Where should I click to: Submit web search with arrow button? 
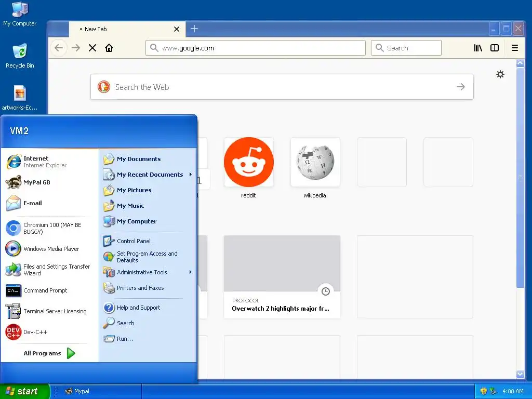tap(460, 87)
